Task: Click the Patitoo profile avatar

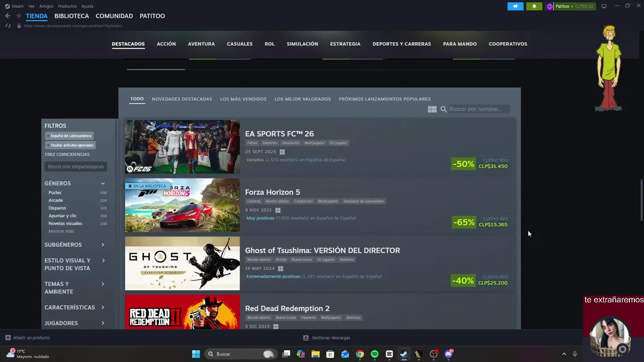Action: coord(549,6)
